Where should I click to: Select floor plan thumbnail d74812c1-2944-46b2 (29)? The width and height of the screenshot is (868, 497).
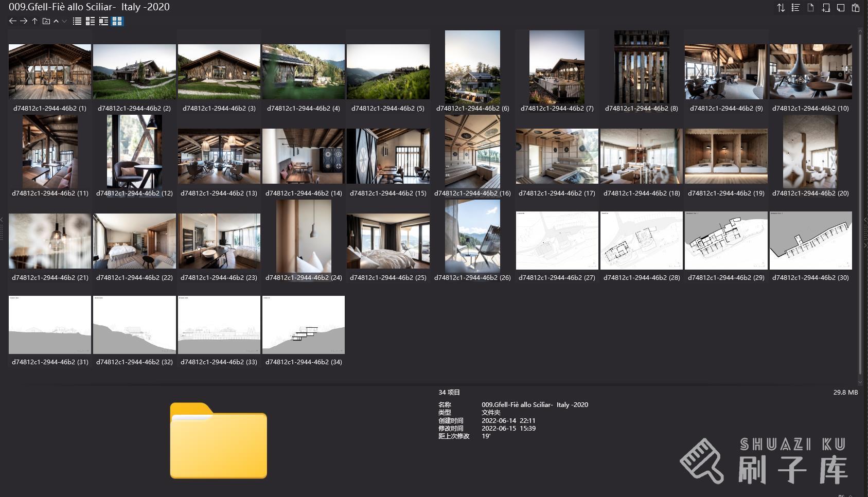(725, 240)
